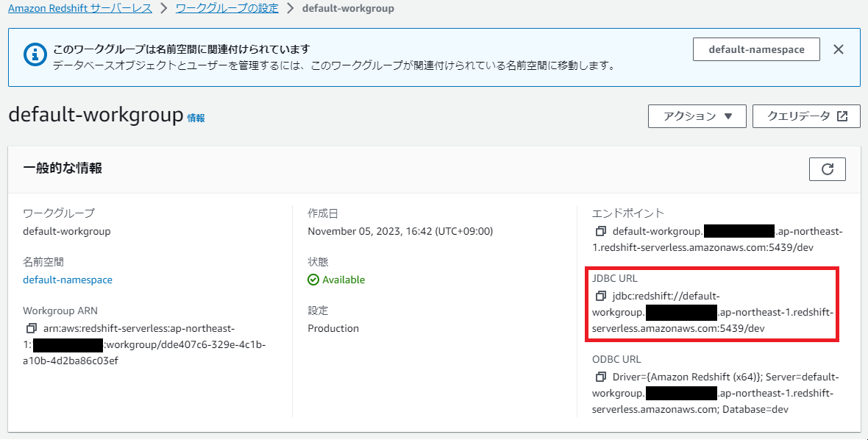Open default-namespace link under 名前空間
Viewport: 868px width, 440px height.
[68, 280]
